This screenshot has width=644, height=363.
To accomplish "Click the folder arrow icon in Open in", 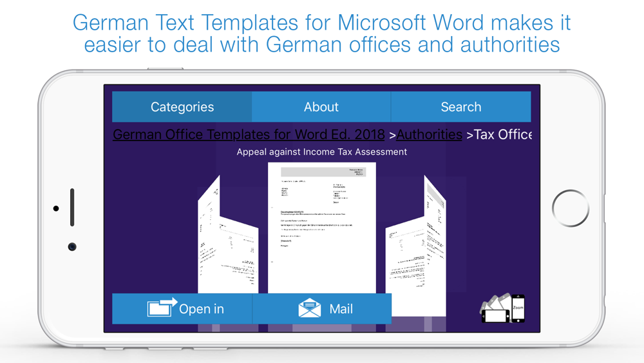I will 162,307.
